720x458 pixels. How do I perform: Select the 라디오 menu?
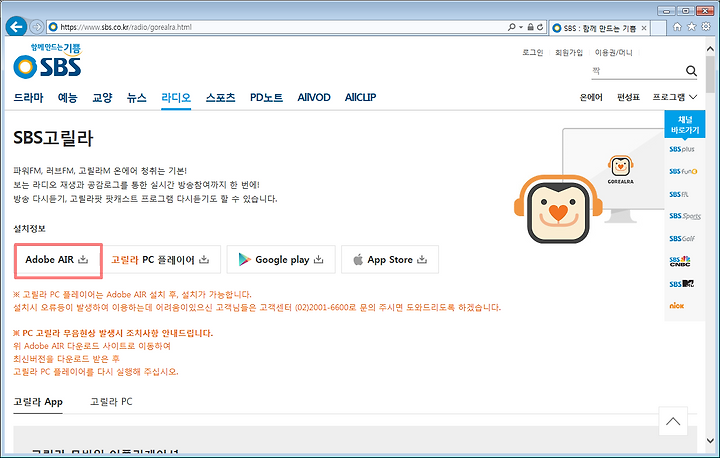176,97
